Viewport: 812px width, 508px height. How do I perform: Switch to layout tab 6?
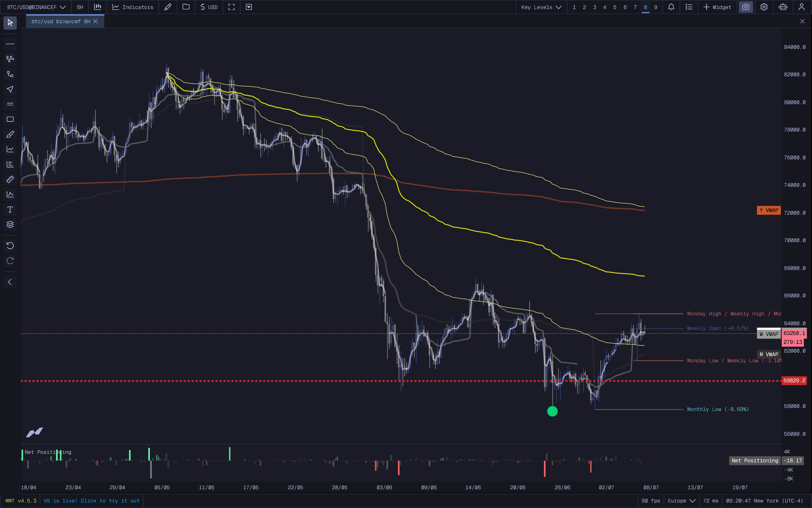625,7
